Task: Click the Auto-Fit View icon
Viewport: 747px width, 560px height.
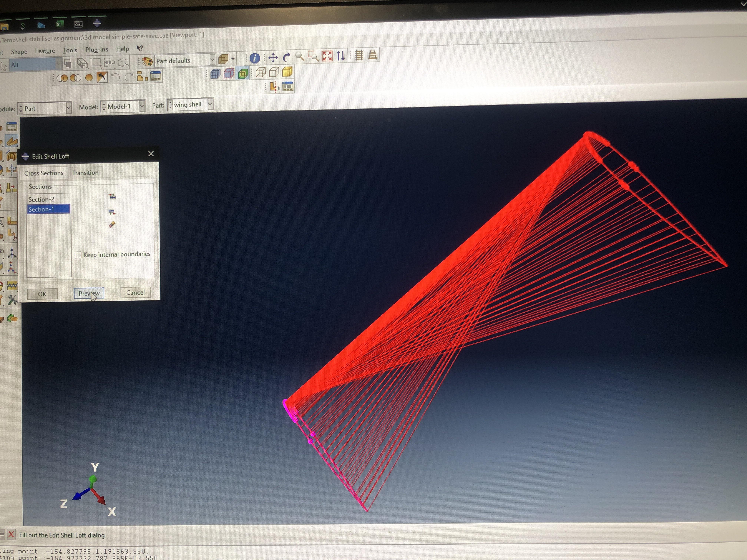Action: pos(327,56)
